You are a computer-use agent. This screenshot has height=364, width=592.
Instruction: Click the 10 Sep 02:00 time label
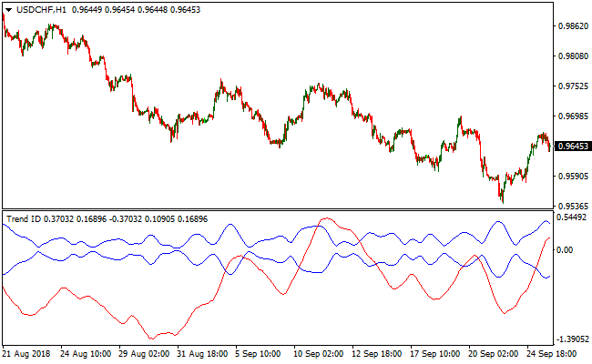pyautogui.click(x=318, y=354)
